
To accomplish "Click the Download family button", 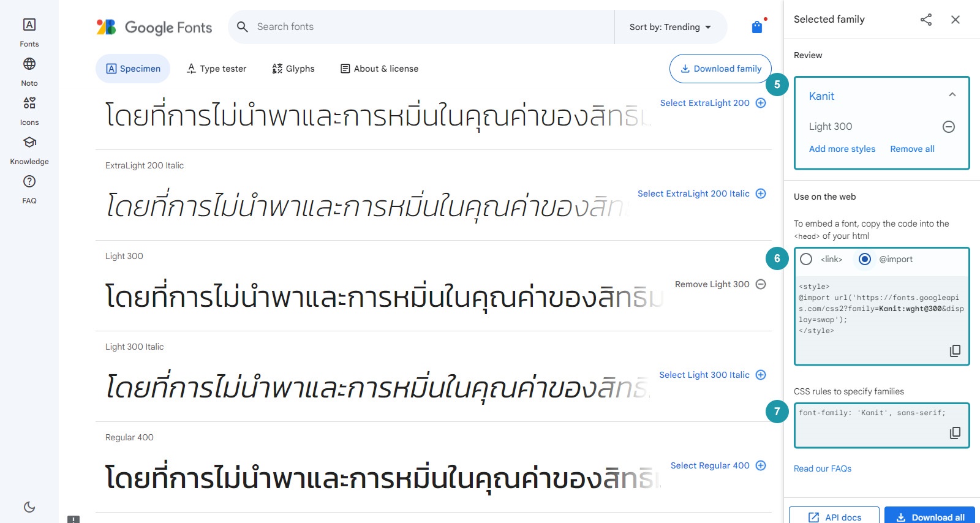I will click(x=720, y=69).
